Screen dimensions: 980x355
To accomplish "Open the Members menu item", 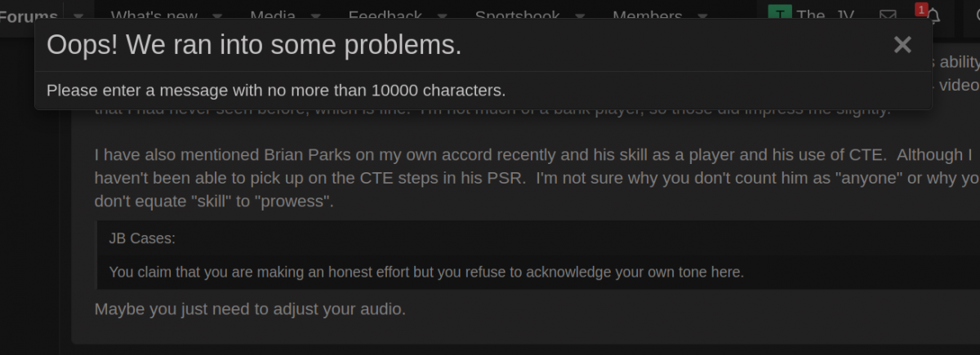I will pos(647,16).
